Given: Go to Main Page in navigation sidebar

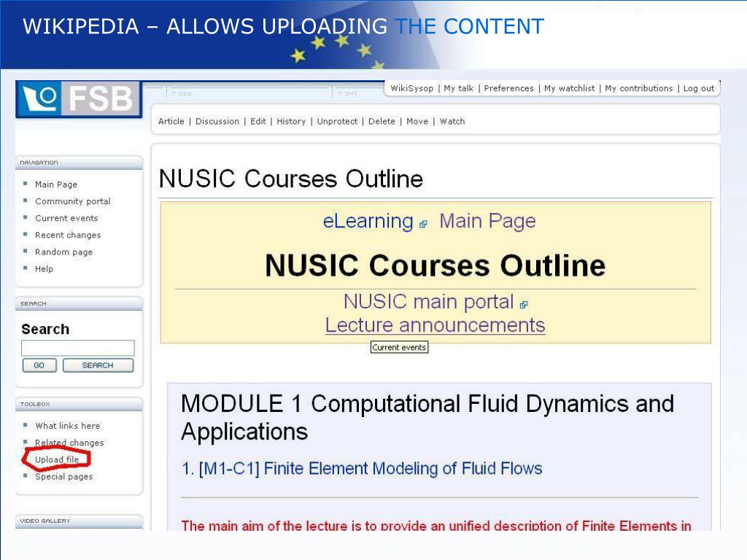Looking at the screenshot, I should pyautogui.click(x=55, y=184).
